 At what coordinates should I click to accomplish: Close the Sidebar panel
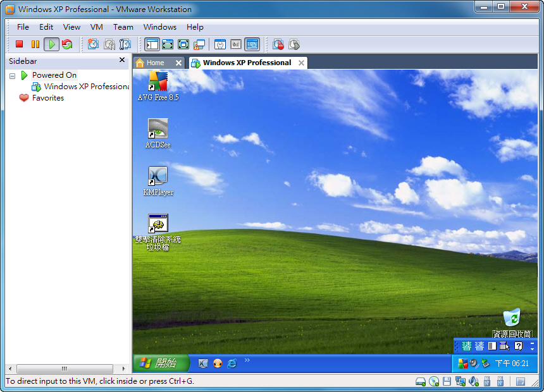pyautogui.click(x=122, y=59)
